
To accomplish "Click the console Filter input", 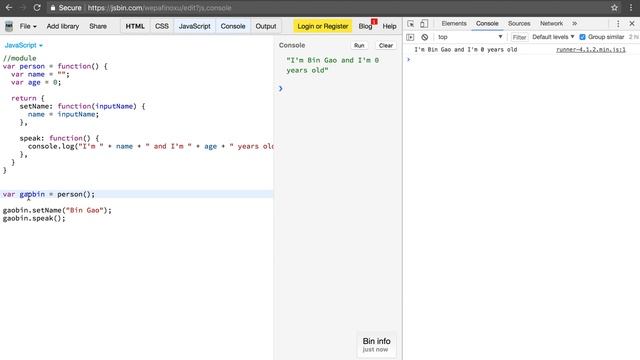I will pyautogui.click(x=519, y=37).
